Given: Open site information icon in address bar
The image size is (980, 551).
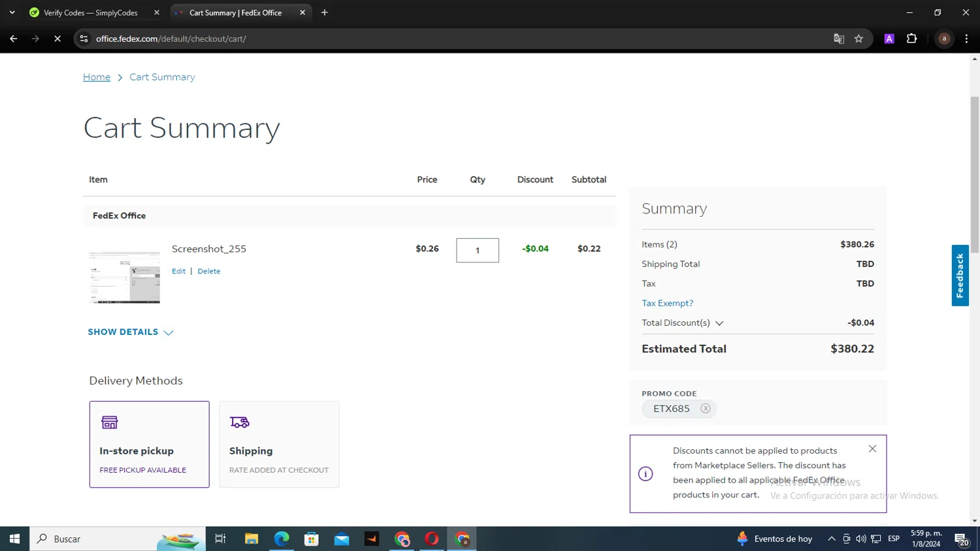Looking at the screenshot, I should coord(84,39).
